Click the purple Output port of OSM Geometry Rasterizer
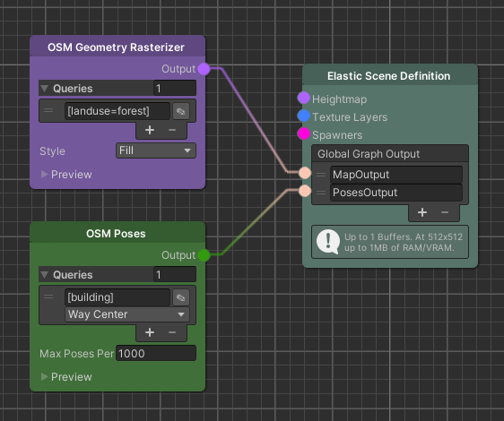Screen dimensions: 504x421 (204, 69)
